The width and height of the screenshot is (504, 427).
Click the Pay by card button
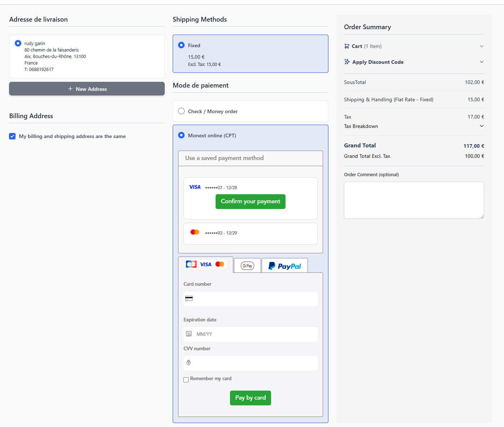pyautogui.click(x=250, y=398)
